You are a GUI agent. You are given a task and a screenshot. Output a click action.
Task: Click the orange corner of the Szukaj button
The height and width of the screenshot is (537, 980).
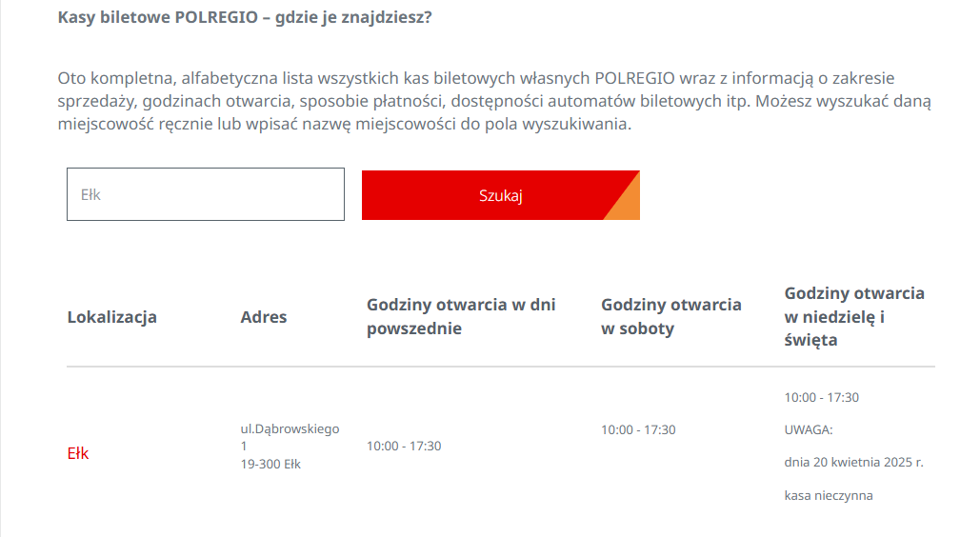[x=627, y=204]
